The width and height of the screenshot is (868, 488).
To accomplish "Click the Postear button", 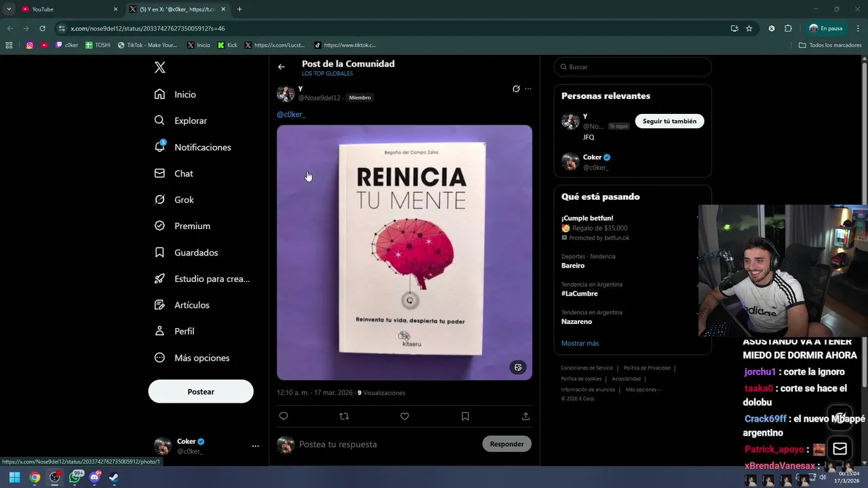I will click(x=201, y=392).
